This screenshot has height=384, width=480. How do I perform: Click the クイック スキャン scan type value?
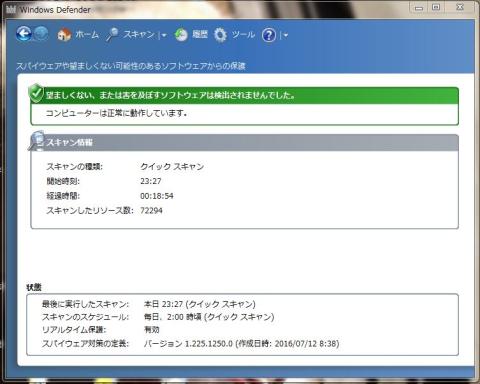[x=172, y=166]
